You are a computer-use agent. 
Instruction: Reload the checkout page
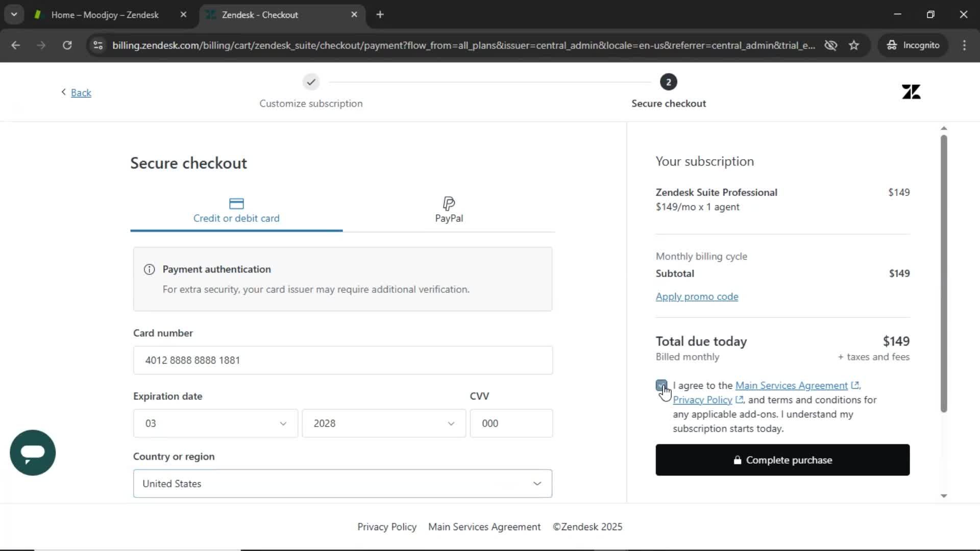(67, 45)
